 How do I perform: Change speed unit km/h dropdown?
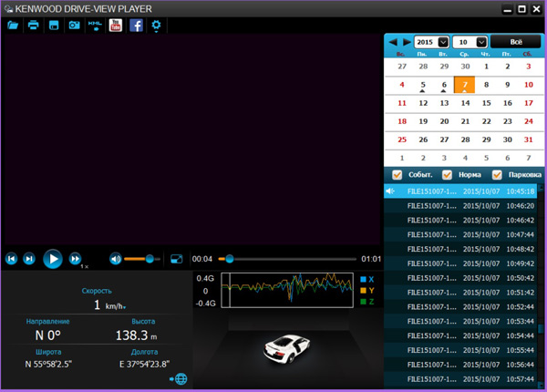[116, 306]
